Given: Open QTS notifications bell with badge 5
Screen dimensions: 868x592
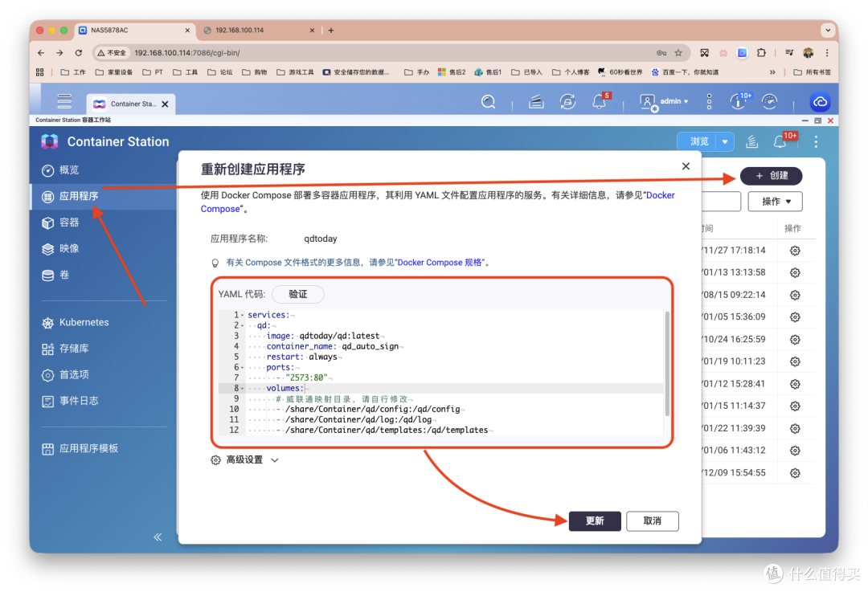Looking at the screenshot, I should coord(600,100).
